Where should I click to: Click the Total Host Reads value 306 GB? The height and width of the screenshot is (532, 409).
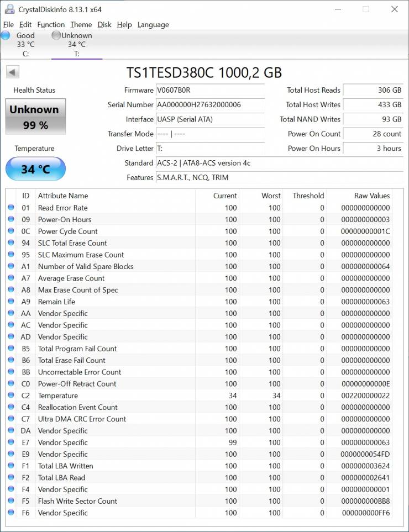(x=373, y=90)
